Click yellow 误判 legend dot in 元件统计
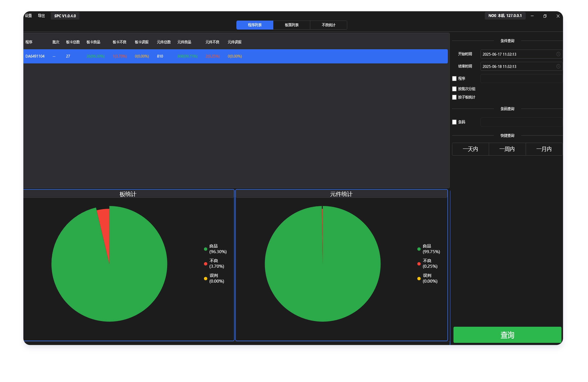The image size is (588, 382). (x=419, y=278)
